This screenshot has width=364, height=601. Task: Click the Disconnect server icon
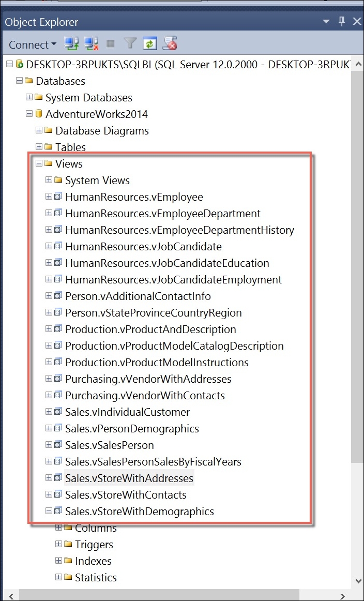click(91, 44)
